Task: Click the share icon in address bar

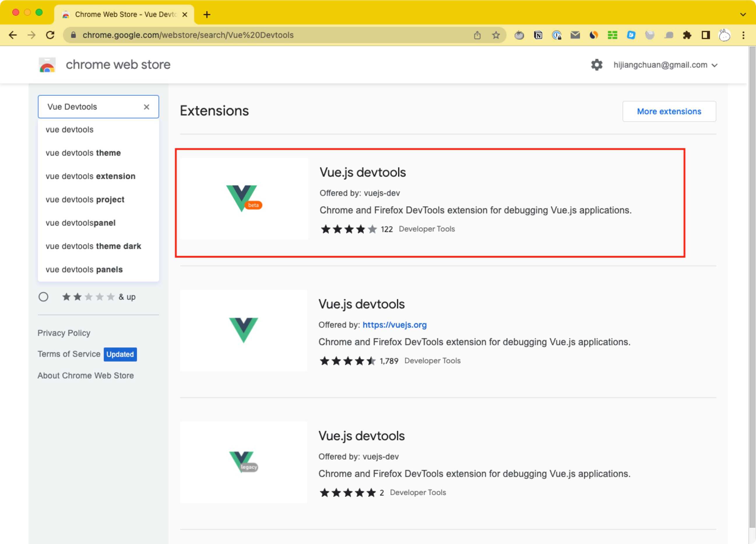Action: click(477, 35)
